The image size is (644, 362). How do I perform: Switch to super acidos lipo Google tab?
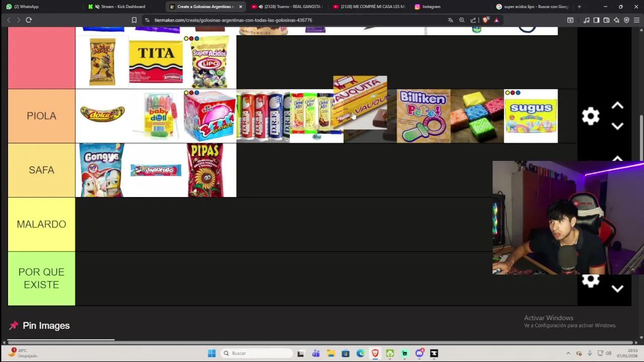[532, 7]
